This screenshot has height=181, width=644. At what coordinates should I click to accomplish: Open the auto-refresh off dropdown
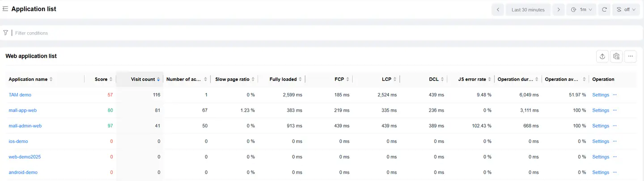coord(626,9)
